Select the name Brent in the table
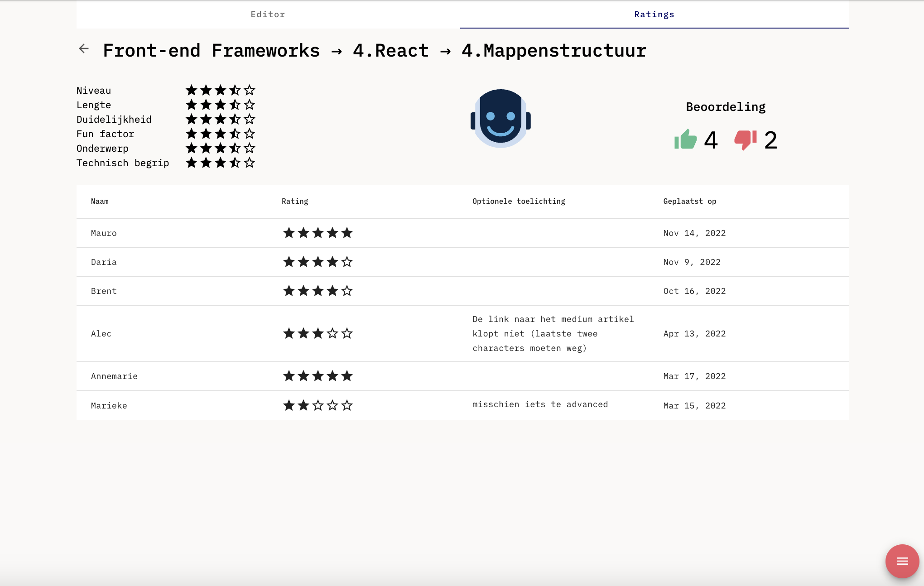This screenshot has height=586, width=924. [104, 291]
